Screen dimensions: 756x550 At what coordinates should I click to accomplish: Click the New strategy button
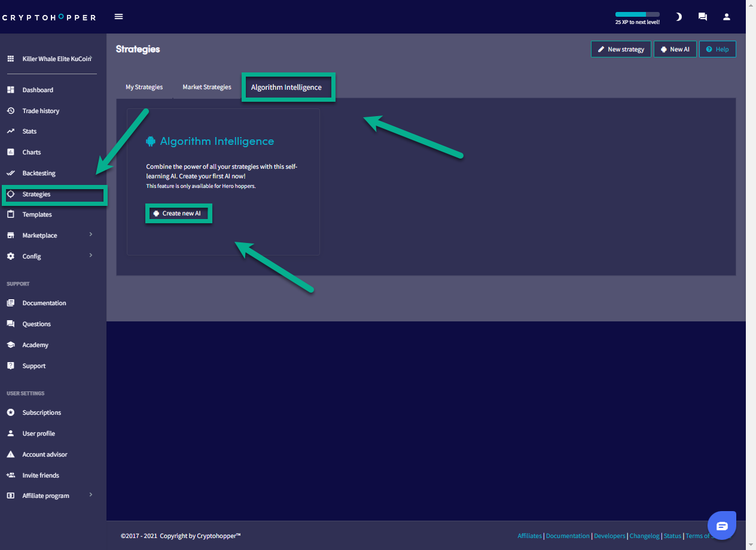click(x=621, y=49)
